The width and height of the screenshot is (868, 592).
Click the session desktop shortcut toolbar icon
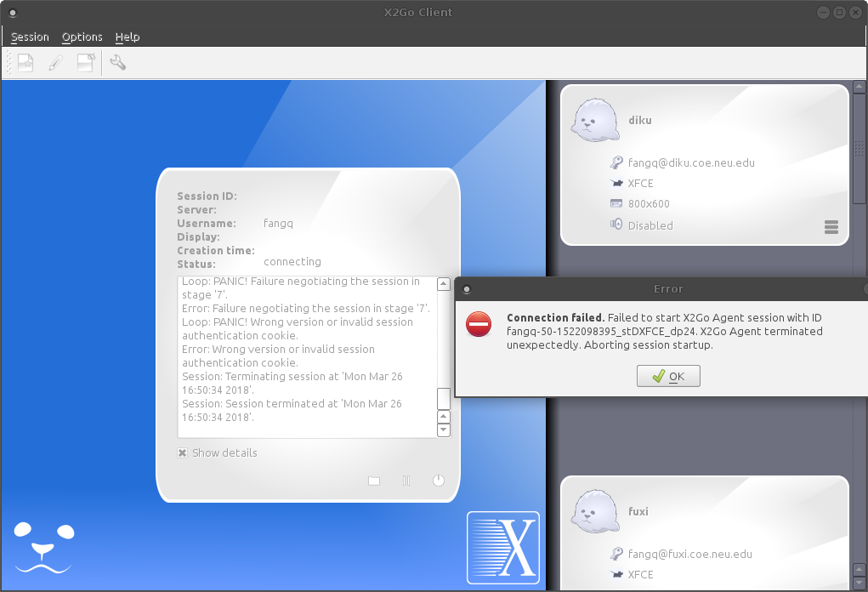click(86, 63)
